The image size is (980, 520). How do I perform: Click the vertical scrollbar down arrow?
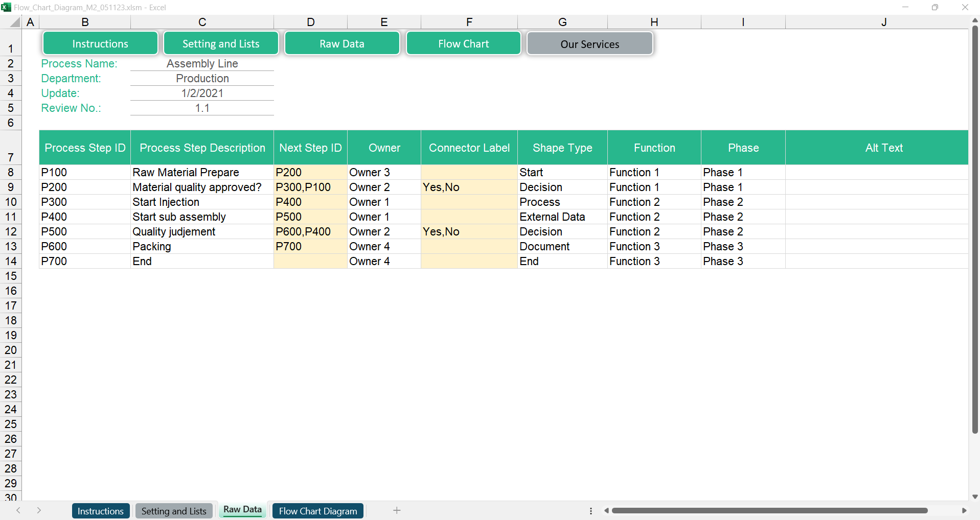[975, 497]
